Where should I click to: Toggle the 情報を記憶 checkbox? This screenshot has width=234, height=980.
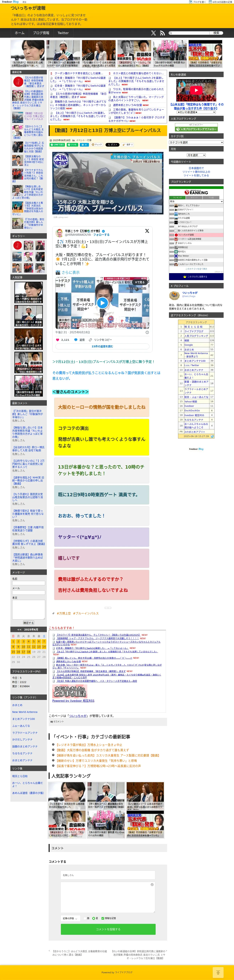103,918
